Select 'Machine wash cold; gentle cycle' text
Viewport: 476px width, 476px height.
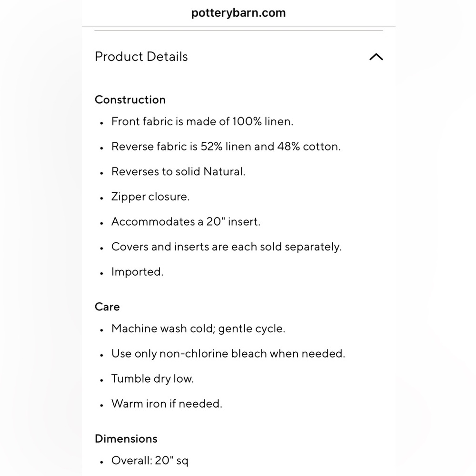tap(198, 328)
